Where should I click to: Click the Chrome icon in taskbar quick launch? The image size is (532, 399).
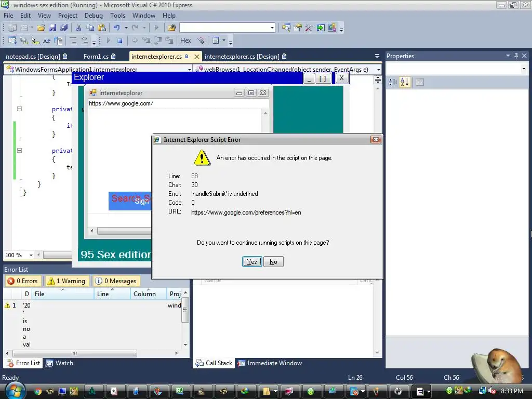pos(38,392)
